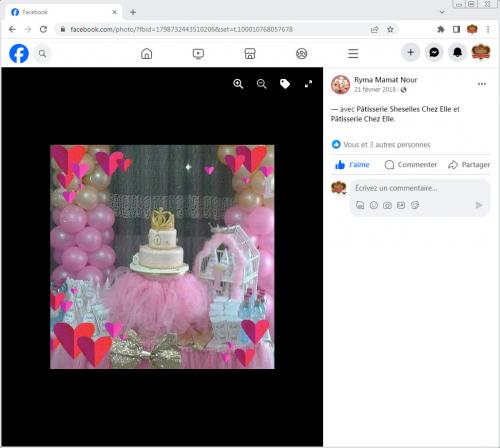
Task: Open Facebook search
Action: pyautogui.click(x=42, y=53)
